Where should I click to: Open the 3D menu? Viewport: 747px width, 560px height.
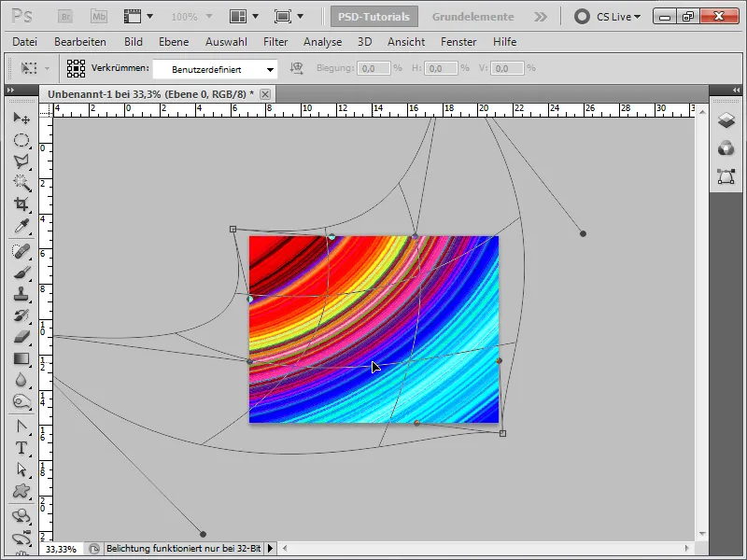point(364,42)
